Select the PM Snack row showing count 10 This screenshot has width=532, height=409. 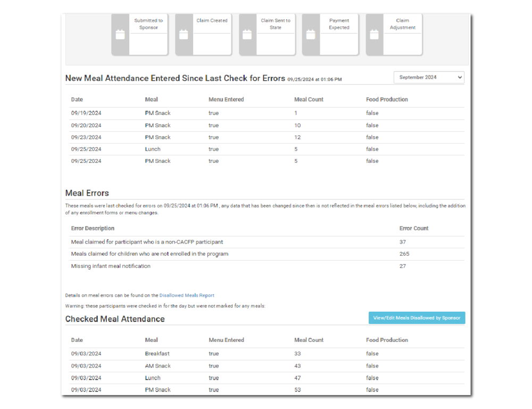(x=213, y=125)
